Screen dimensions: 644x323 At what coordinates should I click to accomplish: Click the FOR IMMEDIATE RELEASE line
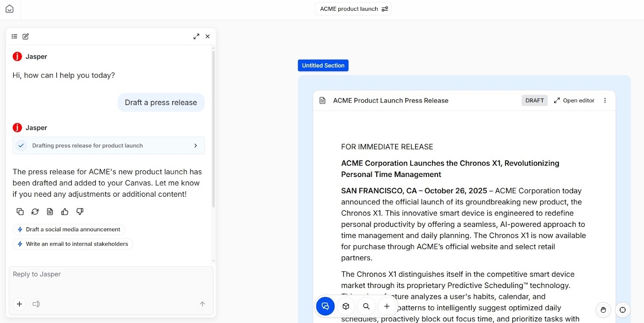[x=387, y=147]
